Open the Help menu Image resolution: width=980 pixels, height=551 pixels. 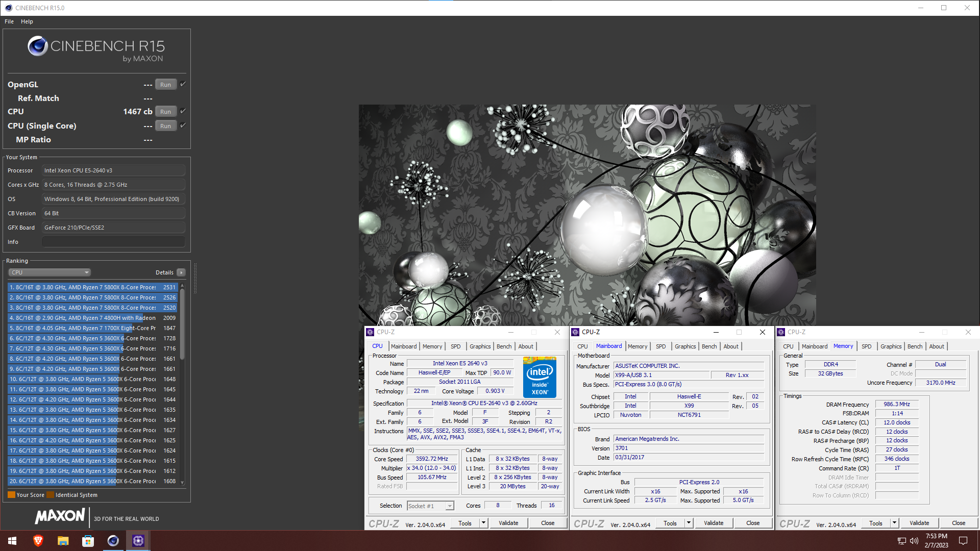pyautogui.click(x=27, y=21)
